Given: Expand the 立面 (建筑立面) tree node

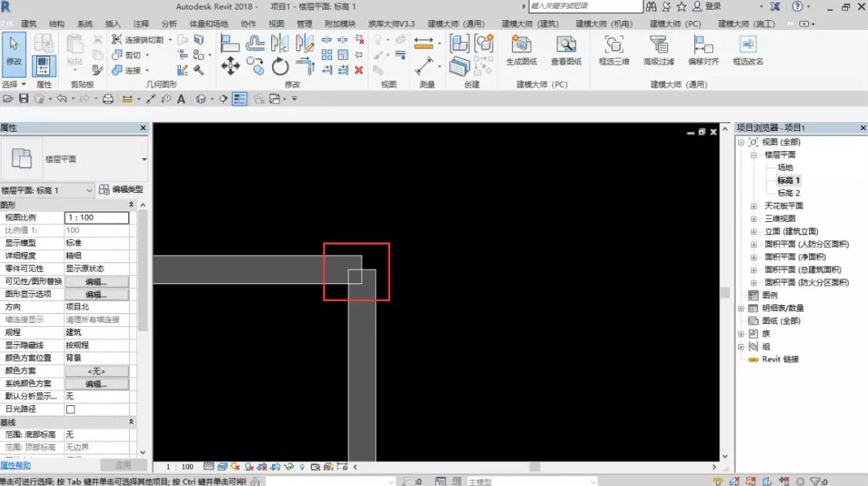Looking at the screenshot, I should (x=753, y=232).
